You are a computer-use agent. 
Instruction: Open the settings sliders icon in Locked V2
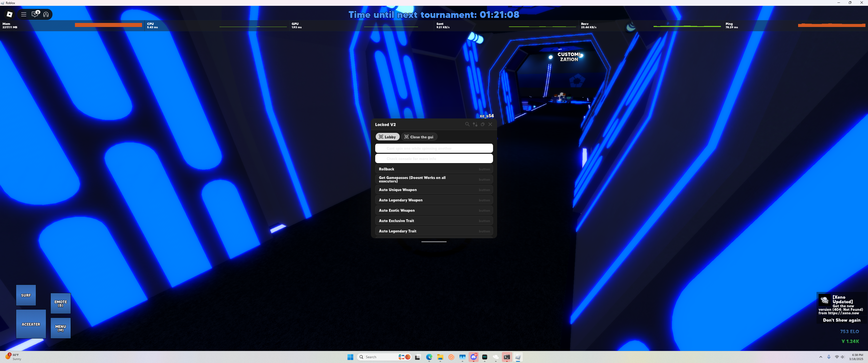pos(475,124)
